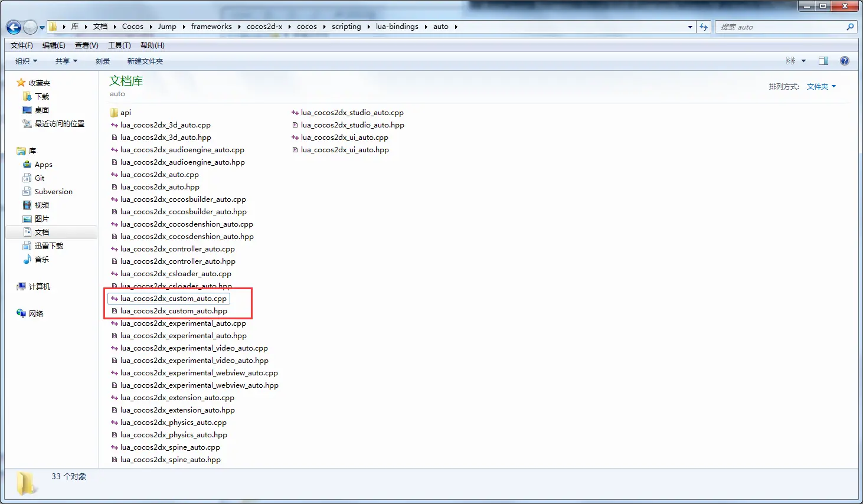Select 库 in the navigation pane
Viewport: 863px width, 504px height.
click(x=32, y=151)
